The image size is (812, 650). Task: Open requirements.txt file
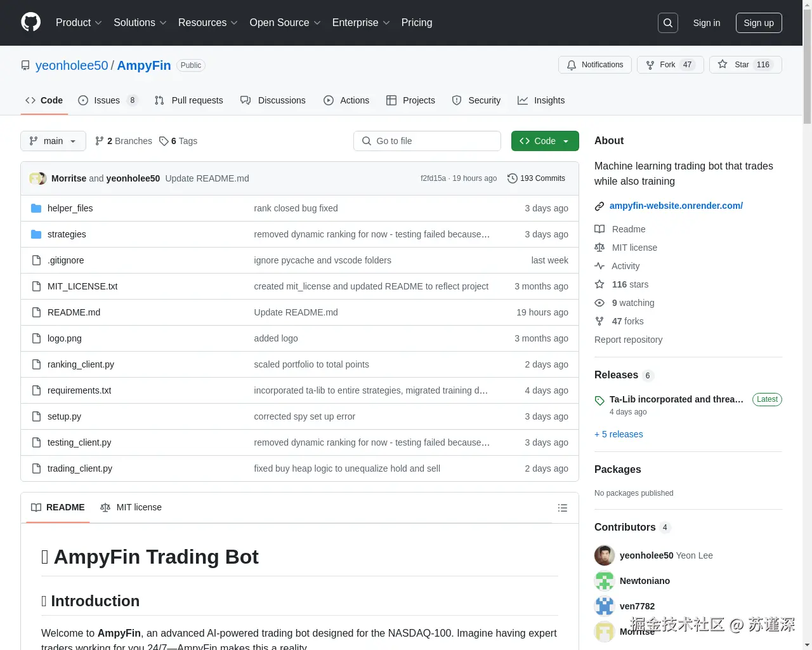pyautogui.click(x=79, y=390)
